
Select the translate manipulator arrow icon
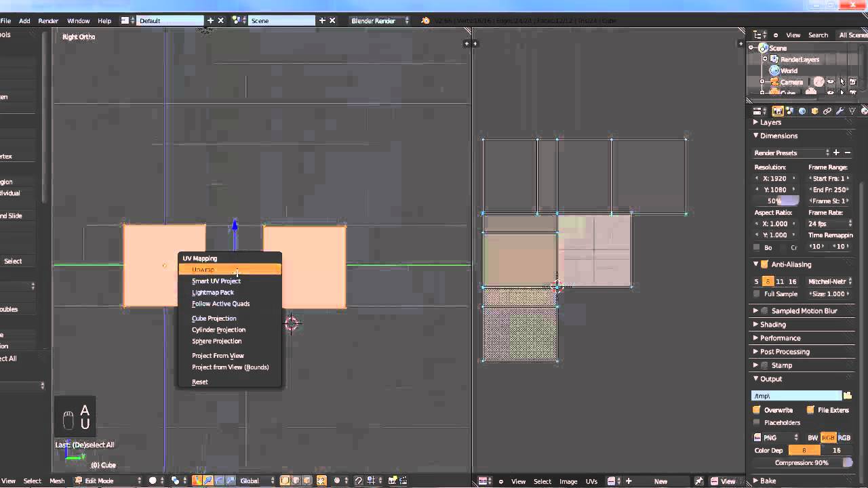click(x=208, y=481)
